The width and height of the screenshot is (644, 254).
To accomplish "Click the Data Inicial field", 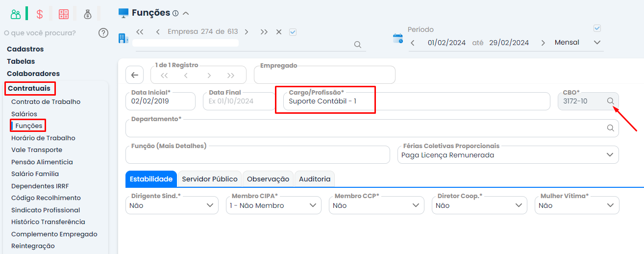I will (160, 102).
